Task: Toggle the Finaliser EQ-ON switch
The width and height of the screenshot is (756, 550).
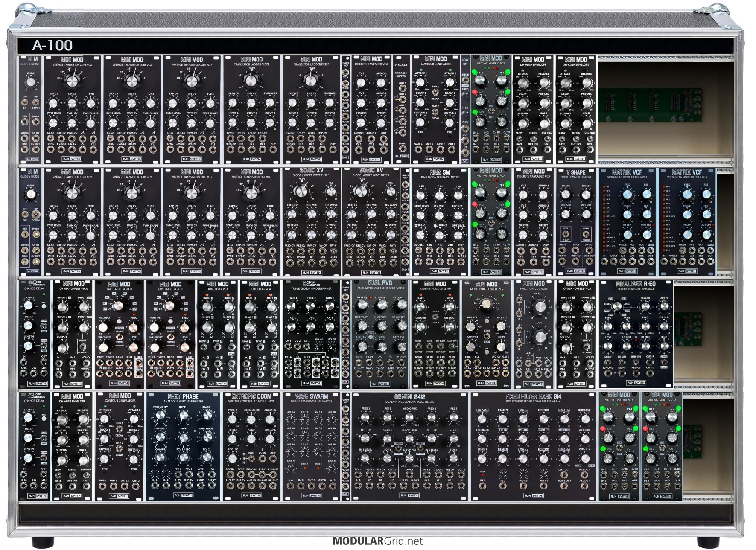Action: (x=622, y=362)
